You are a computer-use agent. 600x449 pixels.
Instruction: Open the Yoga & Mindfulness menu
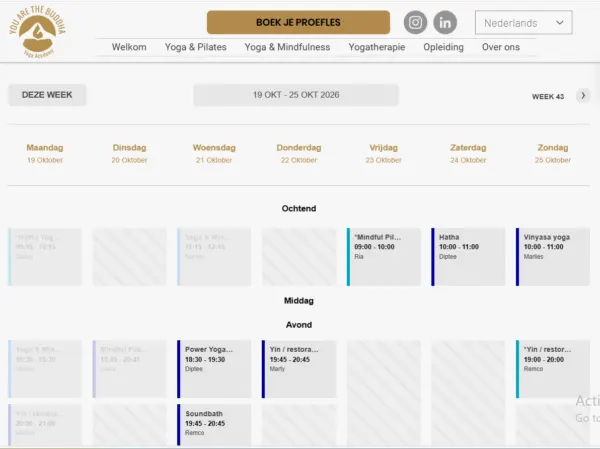pyautogui.click(x=287, y=47)
